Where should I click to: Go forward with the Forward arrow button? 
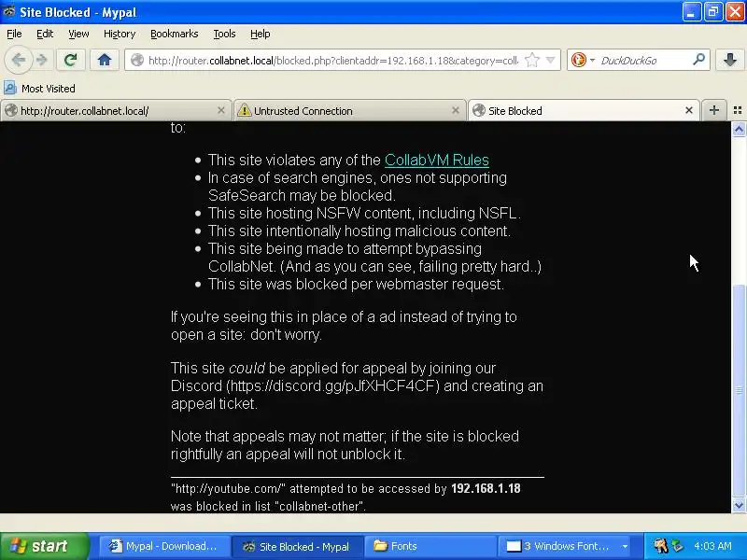[x=42, y=60]
